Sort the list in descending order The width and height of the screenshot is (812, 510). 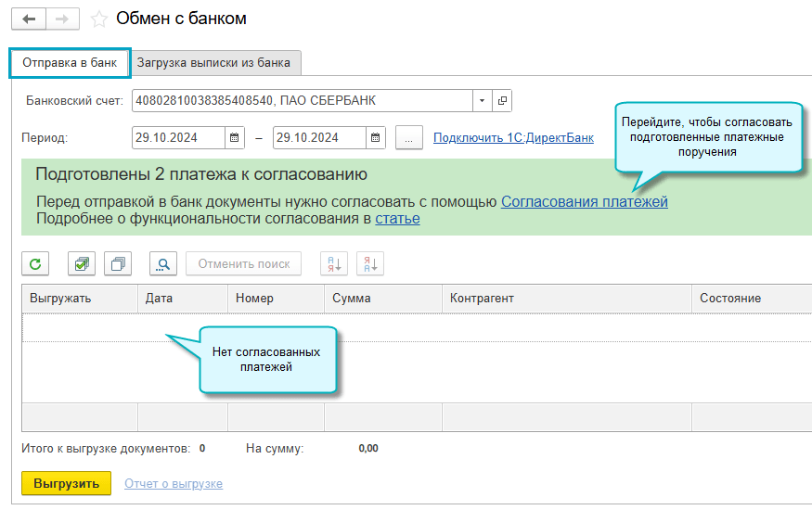click(x=369, y=264)
